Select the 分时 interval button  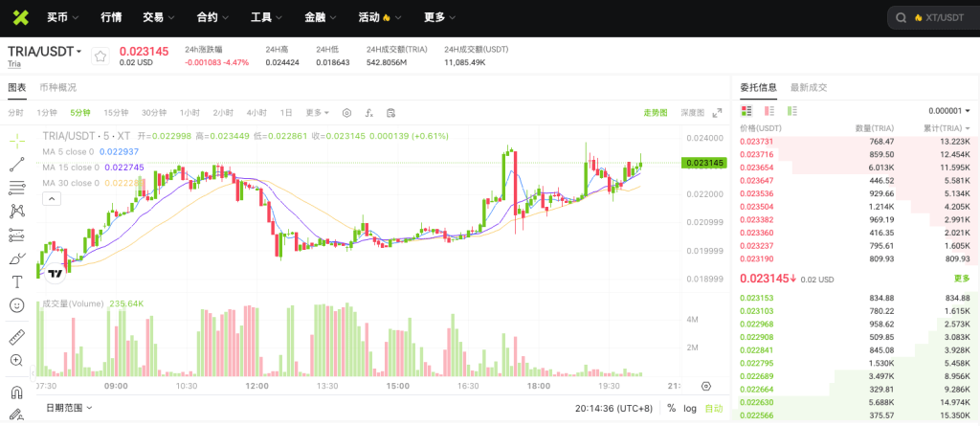pyautogui.click(x=15, y=113)
